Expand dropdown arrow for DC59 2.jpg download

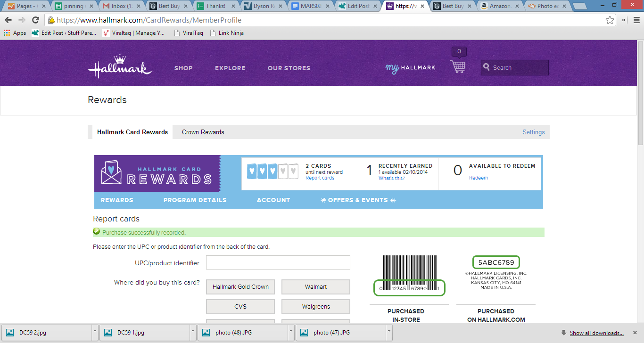coord(95,332)
